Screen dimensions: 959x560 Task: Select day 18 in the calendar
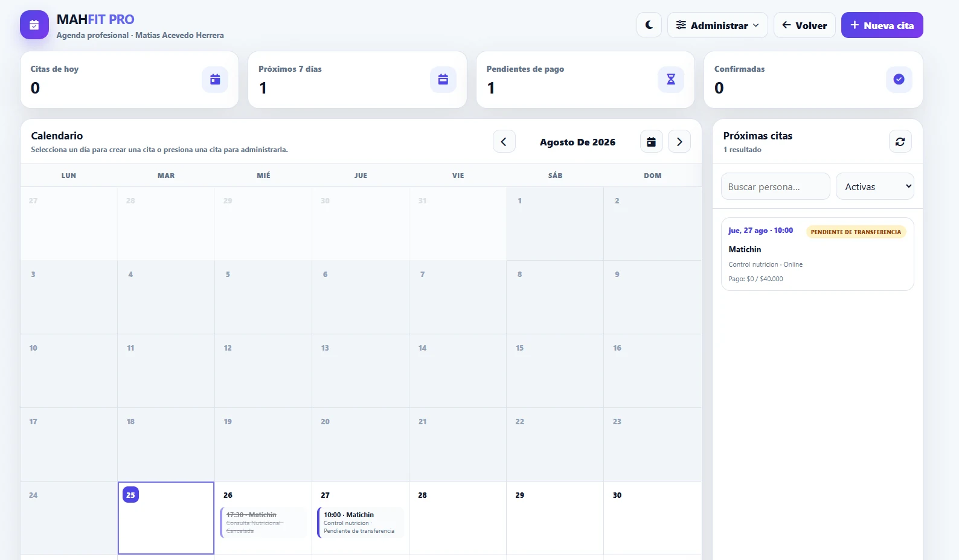point(166,444)
